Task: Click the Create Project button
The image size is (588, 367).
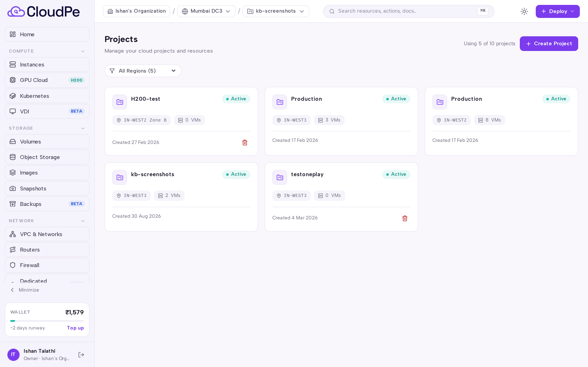Action: (x=549, y=44)
